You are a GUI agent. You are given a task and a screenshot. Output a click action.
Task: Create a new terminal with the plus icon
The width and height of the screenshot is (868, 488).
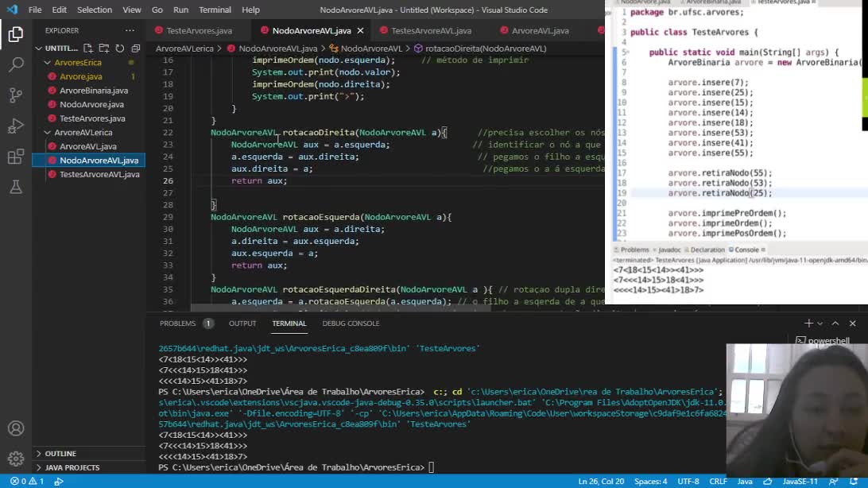(x=808, y=323)
